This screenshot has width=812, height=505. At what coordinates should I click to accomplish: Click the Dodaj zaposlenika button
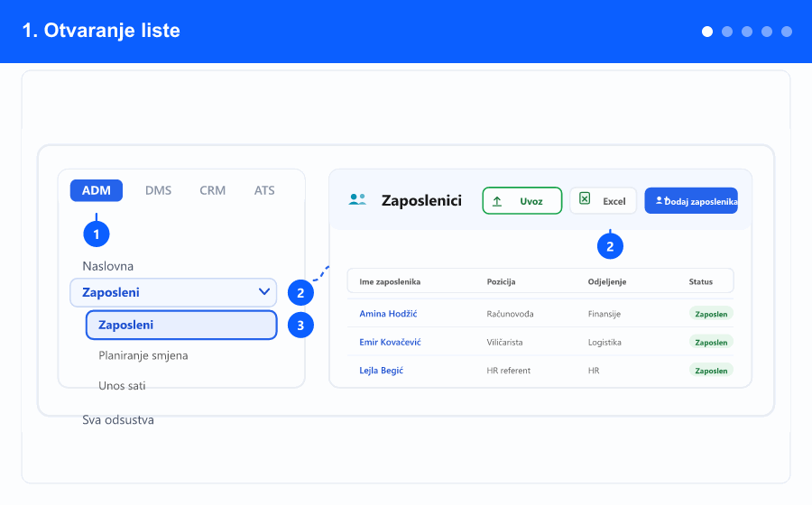coord(691,201)
